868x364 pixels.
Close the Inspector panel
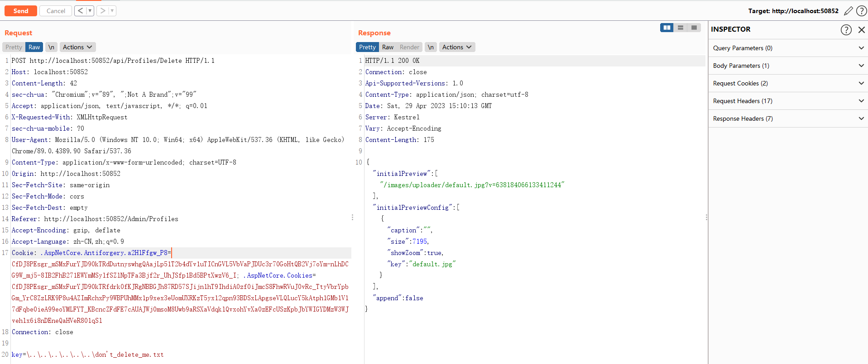pos(861,29)
